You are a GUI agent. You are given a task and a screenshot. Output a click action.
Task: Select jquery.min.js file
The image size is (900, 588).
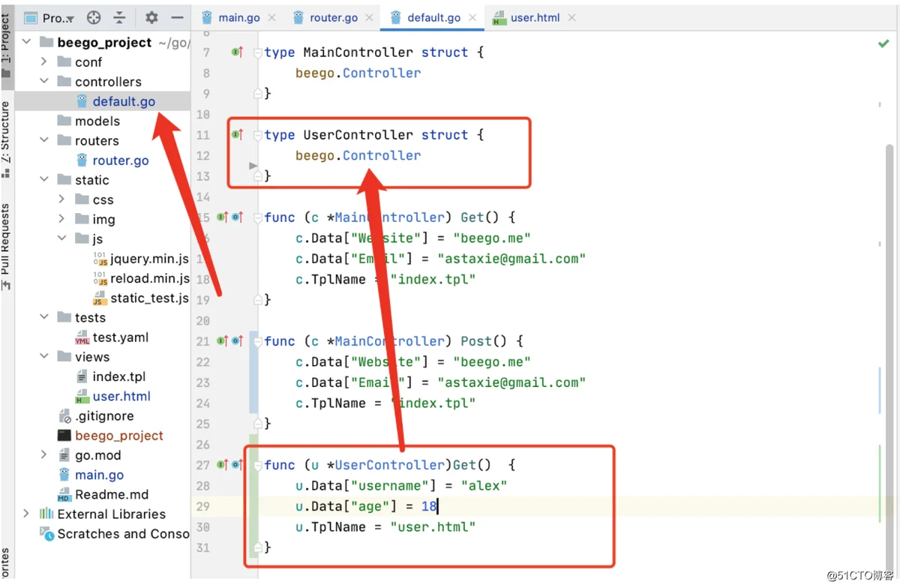pyautogui.click(x=149, y=259)
